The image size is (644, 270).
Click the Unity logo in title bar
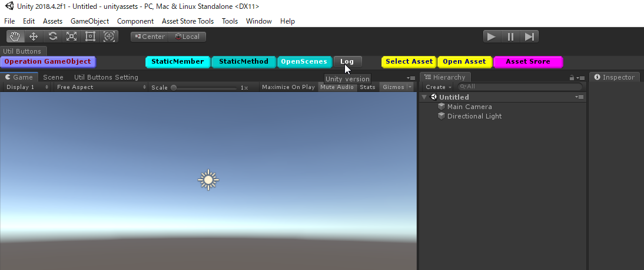[x=9, y=6]
